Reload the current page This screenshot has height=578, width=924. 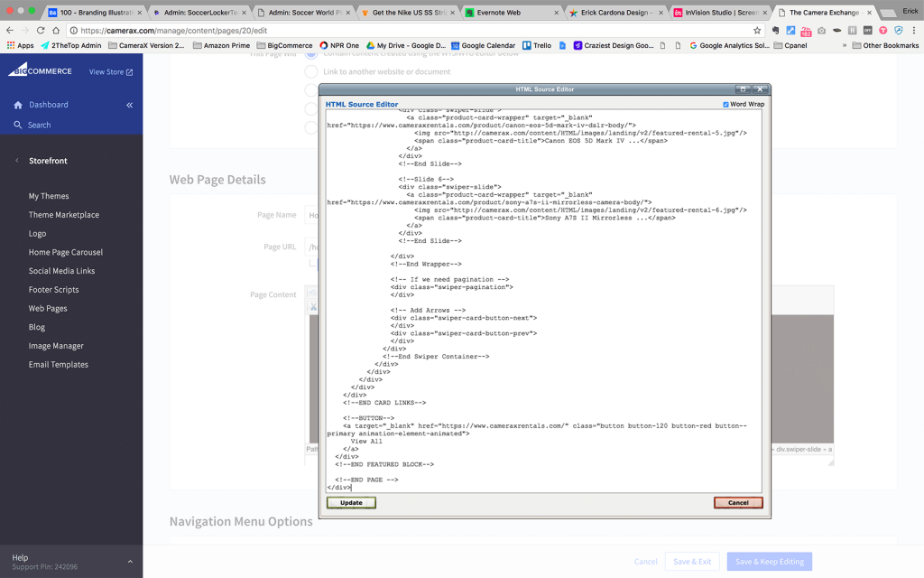[40, 30]
